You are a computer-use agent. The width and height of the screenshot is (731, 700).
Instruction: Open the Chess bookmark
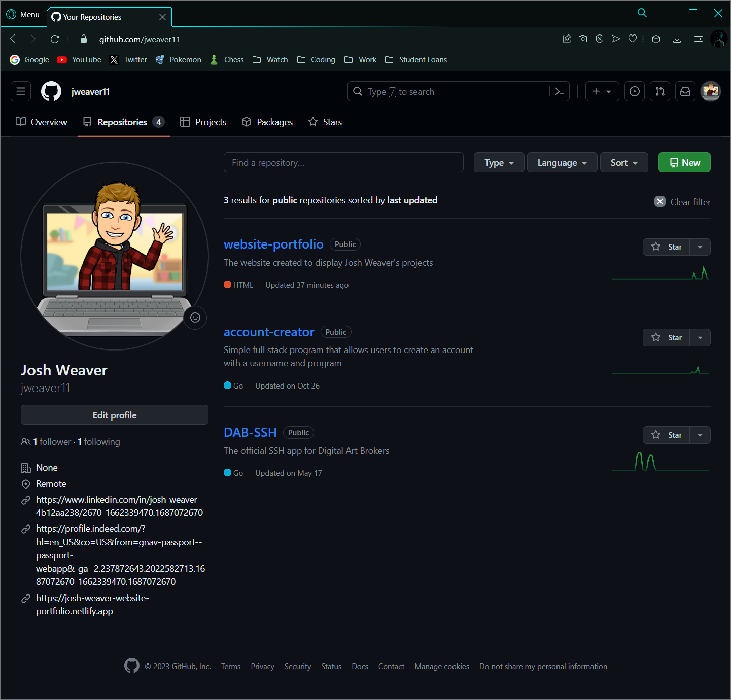(x=227, y=60)
